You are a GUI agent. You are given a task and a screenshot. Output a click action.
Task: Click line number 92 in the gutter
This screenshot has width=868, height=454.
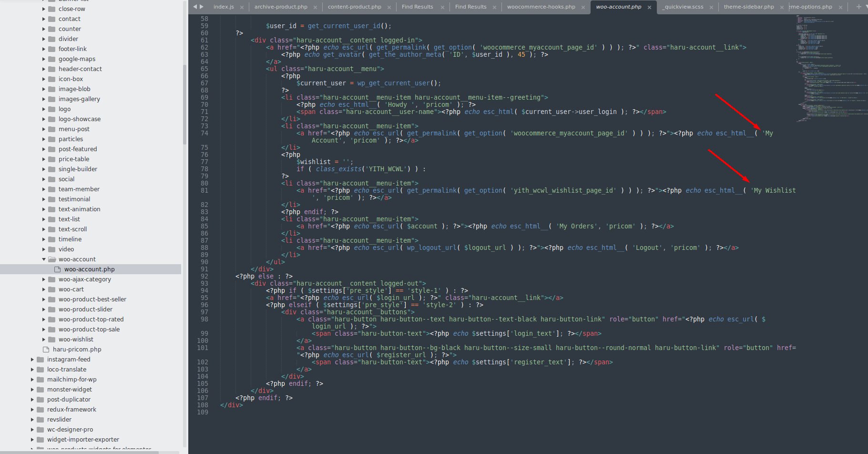[204, 276]
